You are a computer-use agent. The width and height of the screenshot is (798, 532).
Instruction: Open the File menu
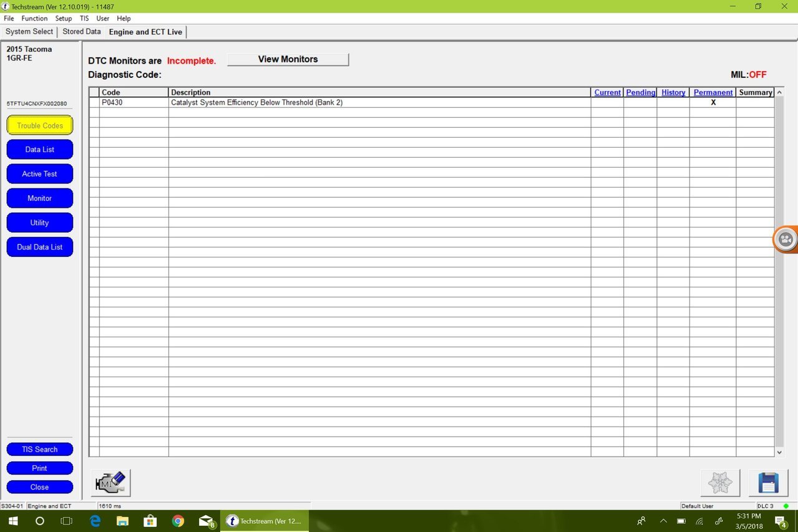tap(9, 19)
